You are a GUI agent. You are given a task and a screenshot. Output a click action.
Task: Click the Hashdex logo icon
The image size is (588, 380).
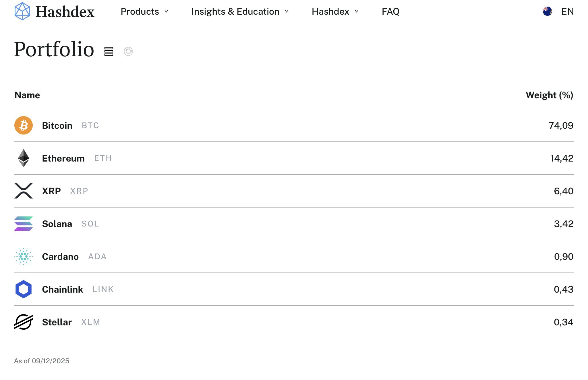click(22, 11)
